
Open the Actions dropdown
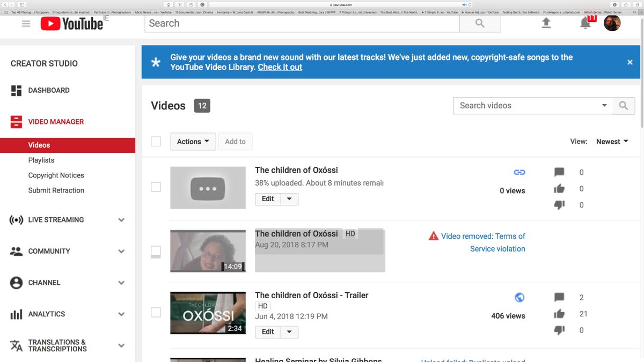coord(193,142)
